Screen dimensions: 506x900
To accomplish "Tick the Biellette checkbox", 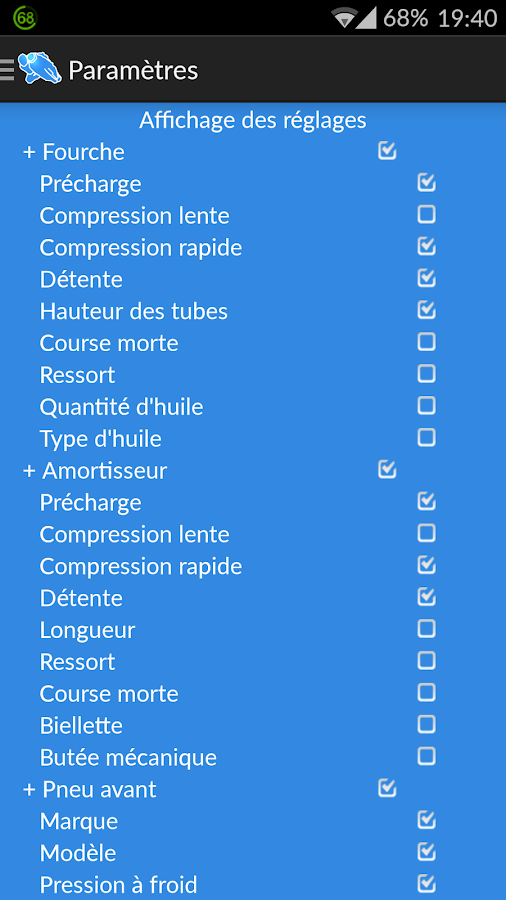I will click(426, 725).
